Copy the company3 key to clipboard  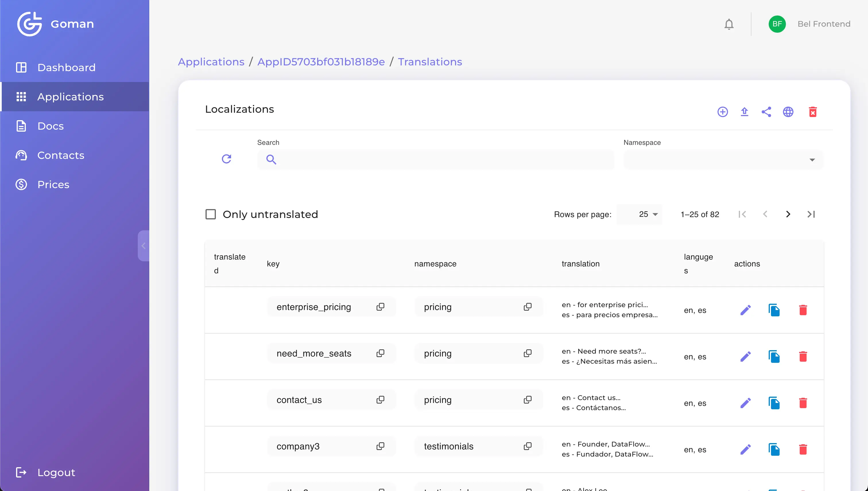pos(380,446)
